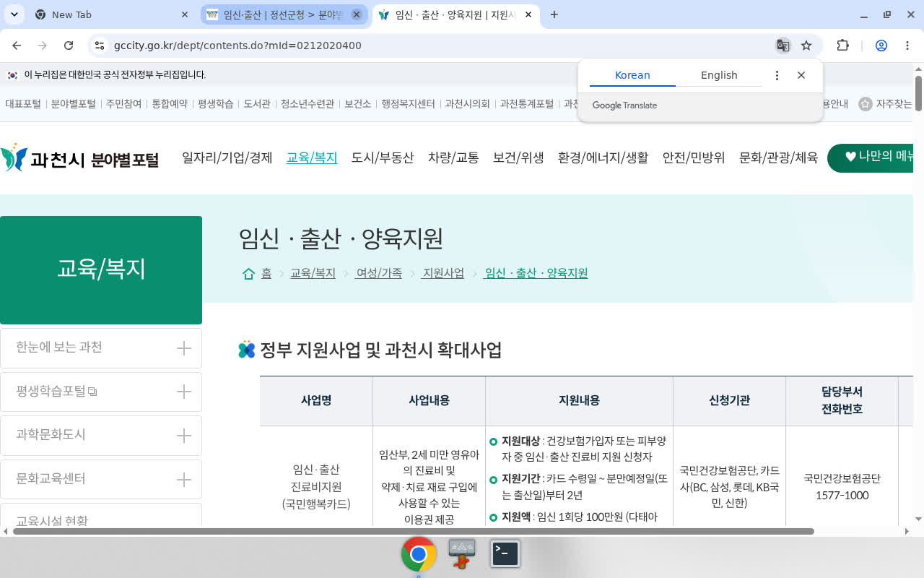Expand the 과학문화도시 sidebar menu

click(x=184, y=436)
